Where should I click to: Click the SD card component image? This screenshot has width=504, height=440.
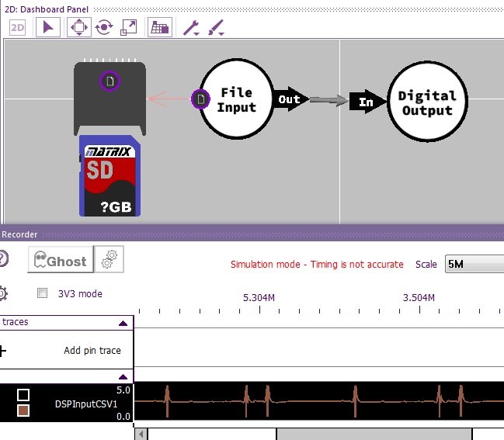coord(109,175)
